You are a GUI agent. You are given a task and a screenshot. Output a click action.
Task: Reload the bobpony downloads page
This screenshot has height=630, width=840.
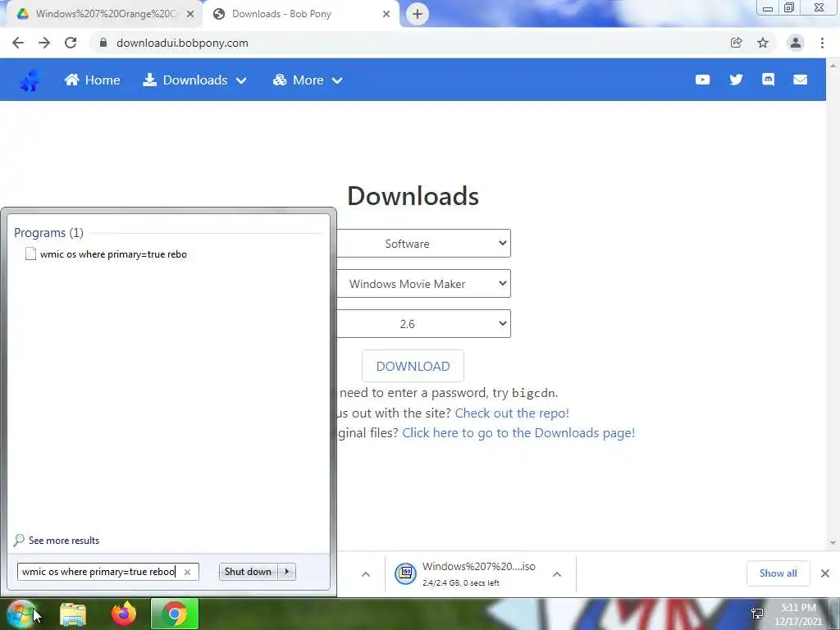click(x=71, y=43)
